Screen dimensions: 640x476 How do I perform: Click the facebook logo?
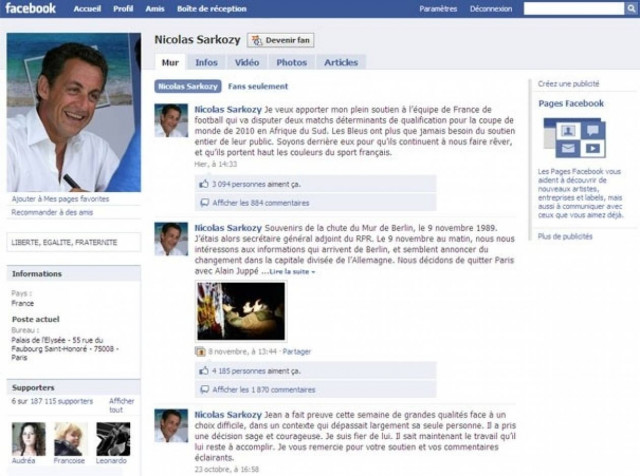click(30, 8)
